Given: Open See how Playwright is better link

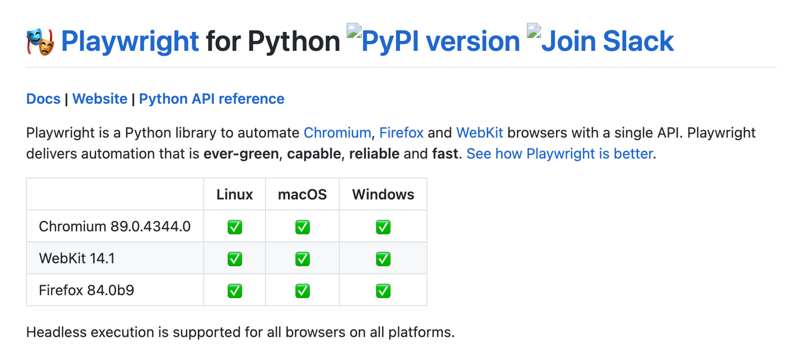Looking at the screenshot, I should tap(559, 153).
